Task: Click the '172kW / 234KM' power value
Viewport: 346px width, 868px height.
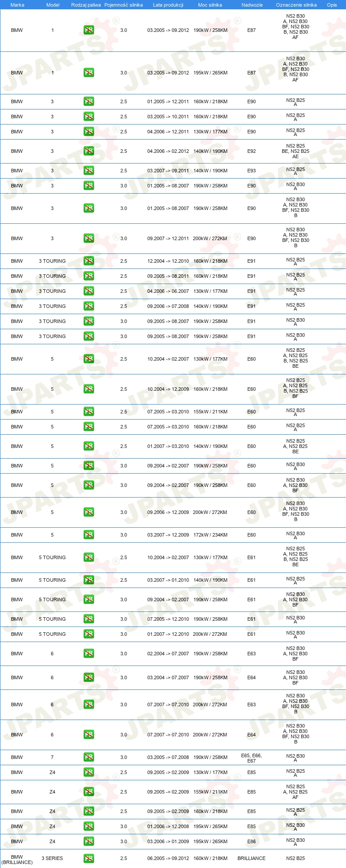Action: pos(210,535)
